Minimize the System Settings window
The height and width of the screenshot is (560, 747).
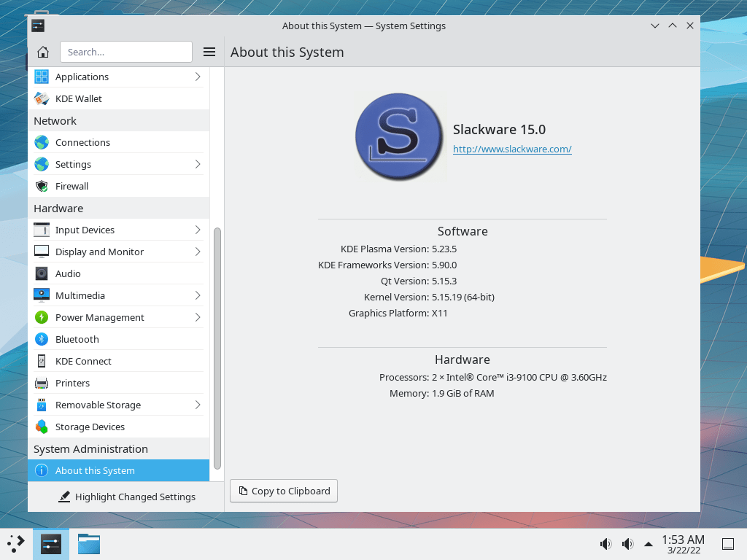coord(655,26)
